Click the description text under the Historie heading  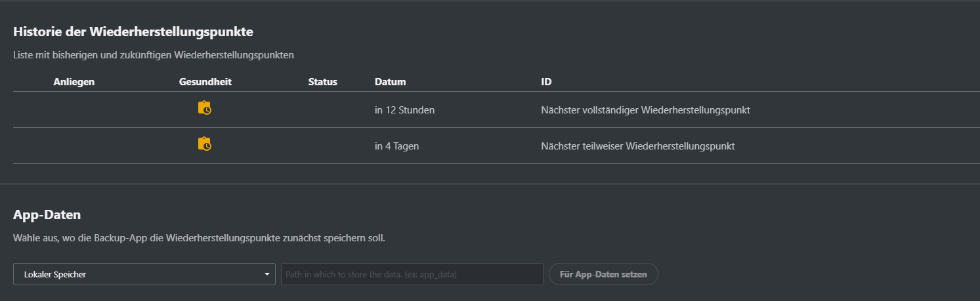pyautogui.click(x=154, y=55)
